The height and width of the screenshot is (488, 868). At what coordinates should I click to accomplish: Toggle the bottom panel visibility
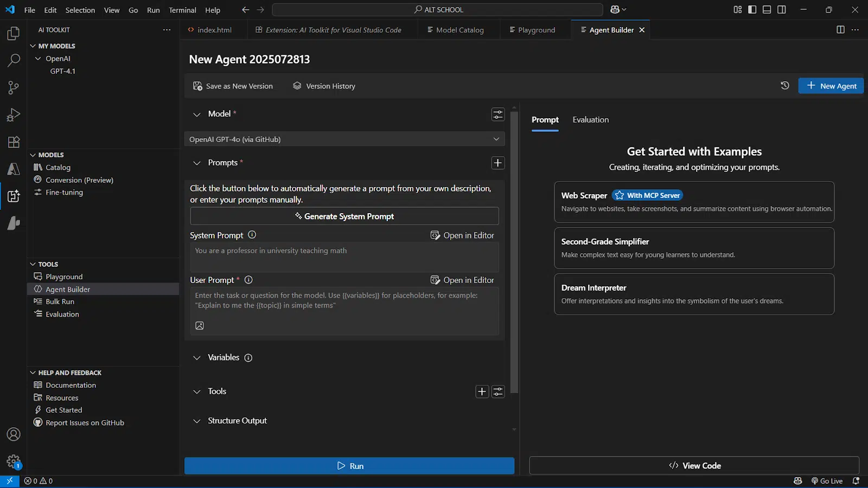pyautogui.click(x=767, y=9)
